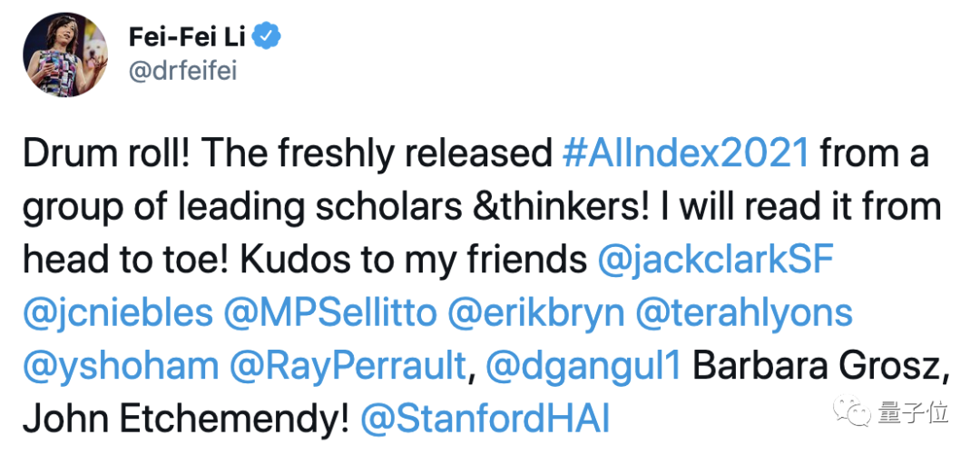Click the 'head to toe!' phrase
Screen dimensions: 980x455
point(130,261)
